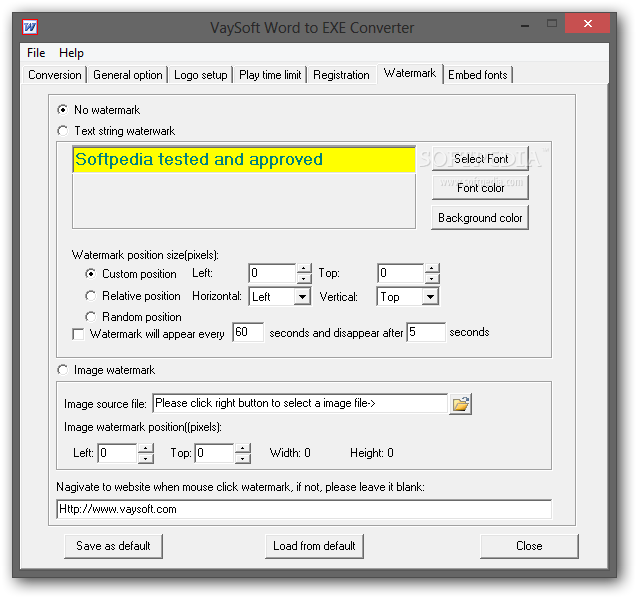Click disappear-after seconds field showing 5

tap(426, 332)
